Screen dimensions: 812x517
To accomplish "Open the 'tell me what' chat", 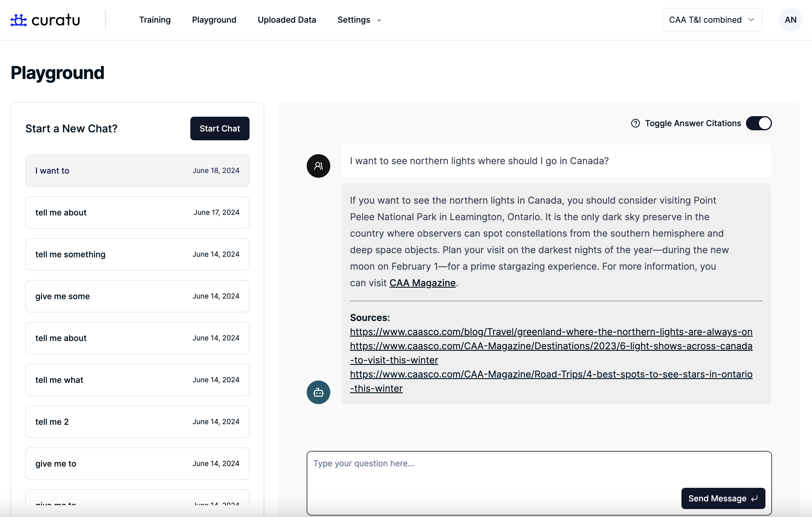I will point(137,380).
